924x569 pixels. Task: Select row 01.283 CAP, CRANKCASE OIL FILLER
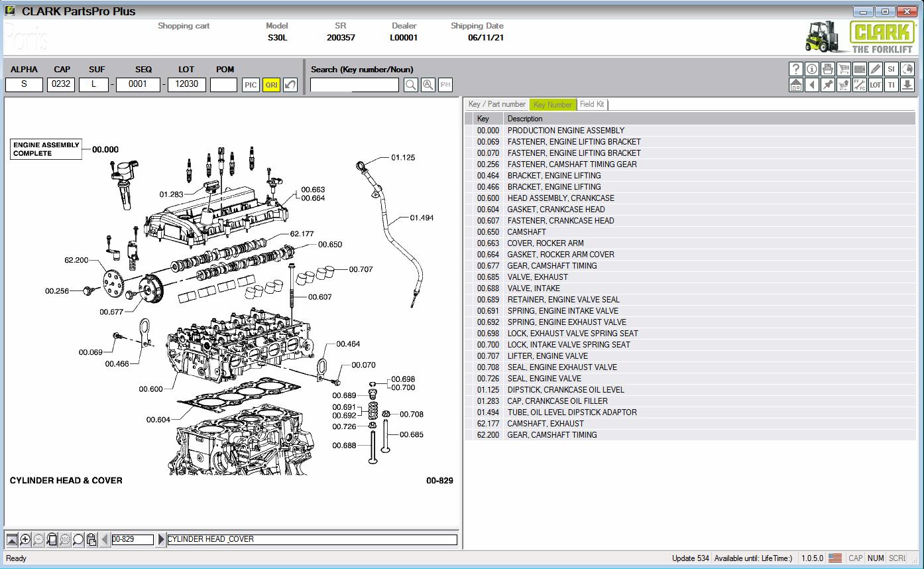tap(690, 401)
